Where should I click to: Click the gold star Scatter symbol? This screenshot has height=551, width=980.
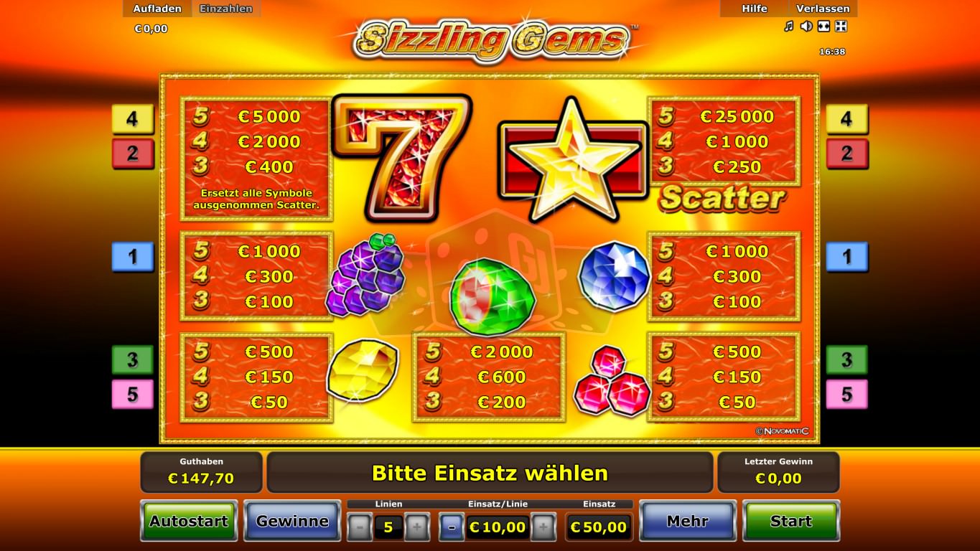click(571, 161)
